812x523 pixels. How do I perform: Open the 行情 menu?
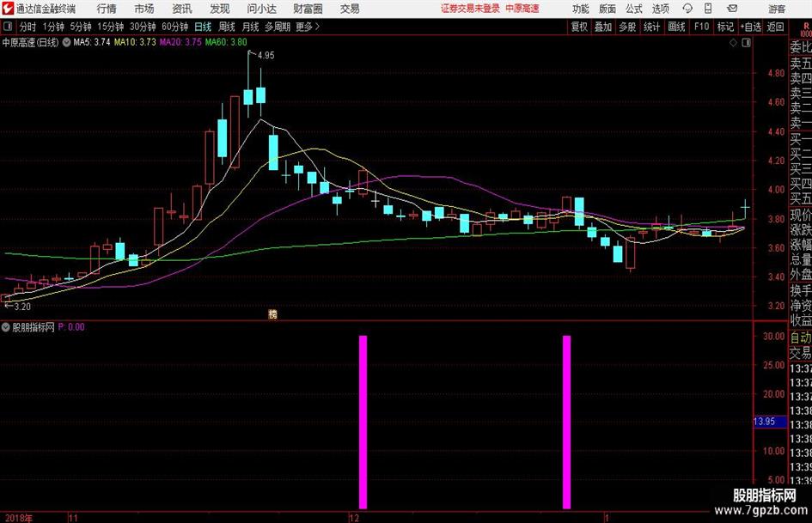click(107, 9)
